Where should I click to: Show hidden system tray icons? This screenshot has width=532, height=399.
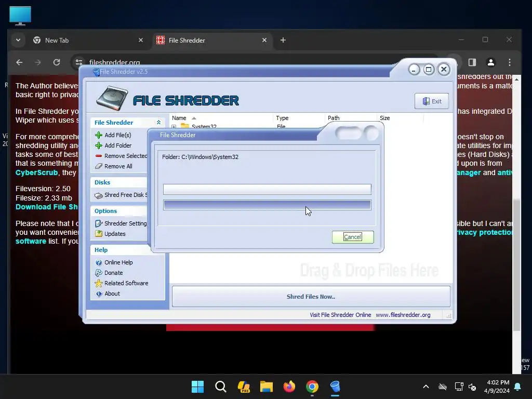(x=426, y=387)
